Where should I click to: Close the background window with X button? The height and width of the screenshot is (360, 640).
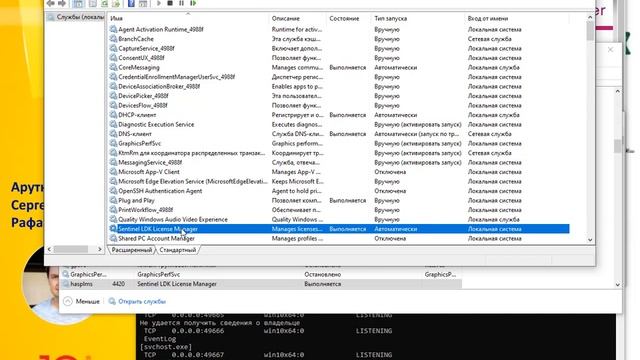[610, 50]
